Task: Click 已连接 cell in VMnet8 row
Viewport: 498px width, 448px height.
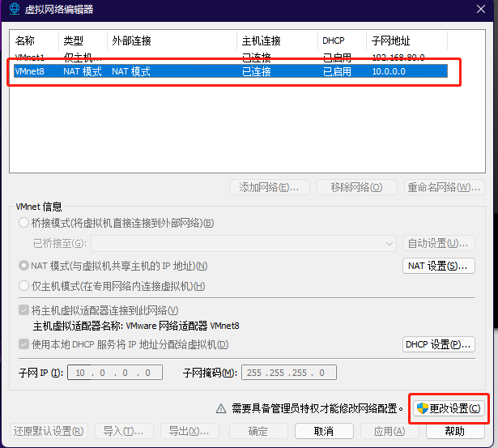Action: [x=257, y=71]
